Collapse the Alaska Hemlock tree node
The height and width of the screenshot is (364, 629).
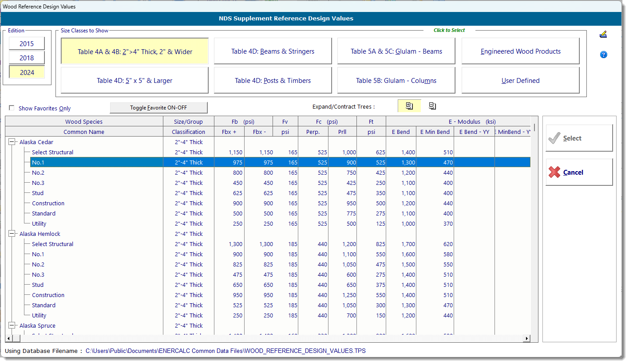12,234
